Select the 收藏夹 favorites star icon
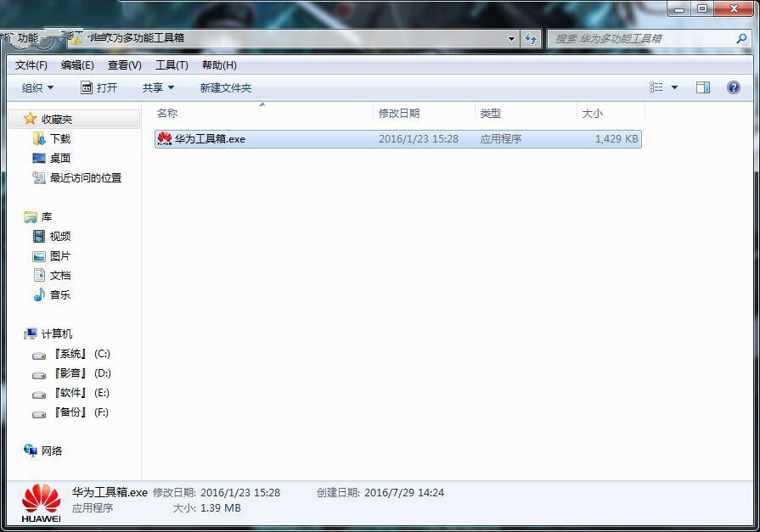 click(30, 119)
